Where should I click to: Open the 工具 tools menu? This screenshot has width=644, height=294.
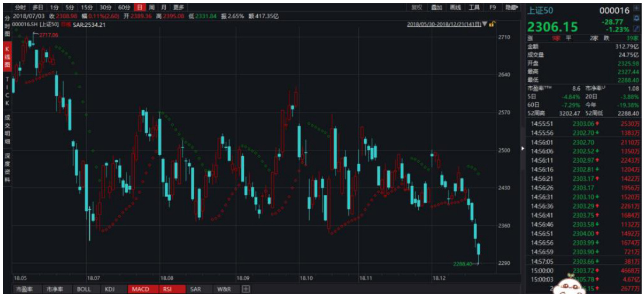point(474,7)
